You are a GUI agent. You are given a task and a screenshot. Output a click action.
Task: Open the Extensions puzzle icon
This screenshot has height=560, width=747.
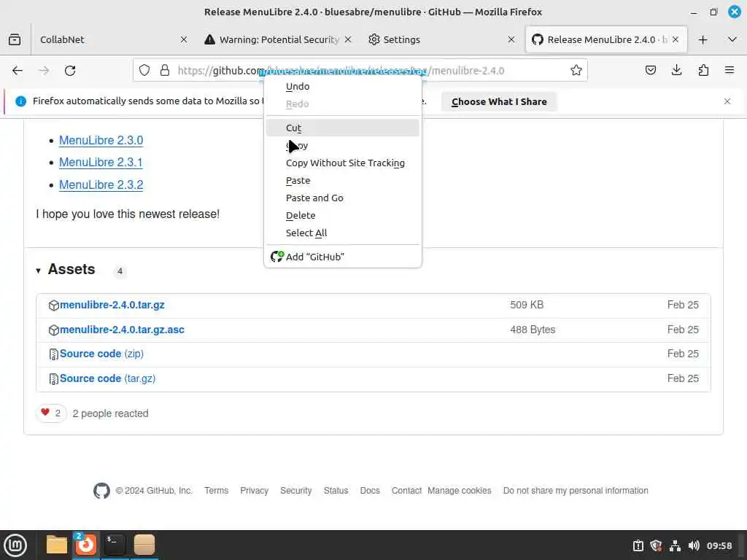coord(703,71)
